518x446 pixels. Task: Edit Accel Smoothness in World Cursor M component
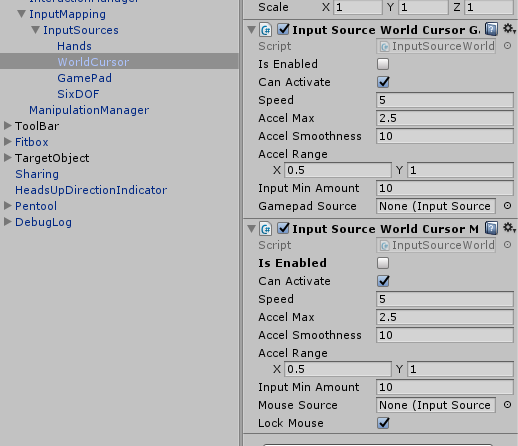[445, 335]
